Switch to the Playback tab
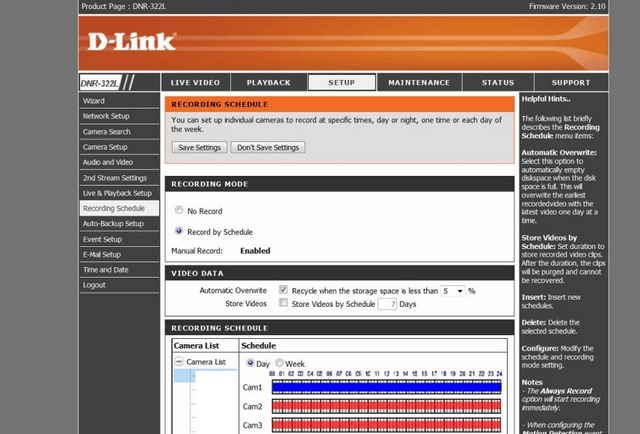 [x=269, y=82]
